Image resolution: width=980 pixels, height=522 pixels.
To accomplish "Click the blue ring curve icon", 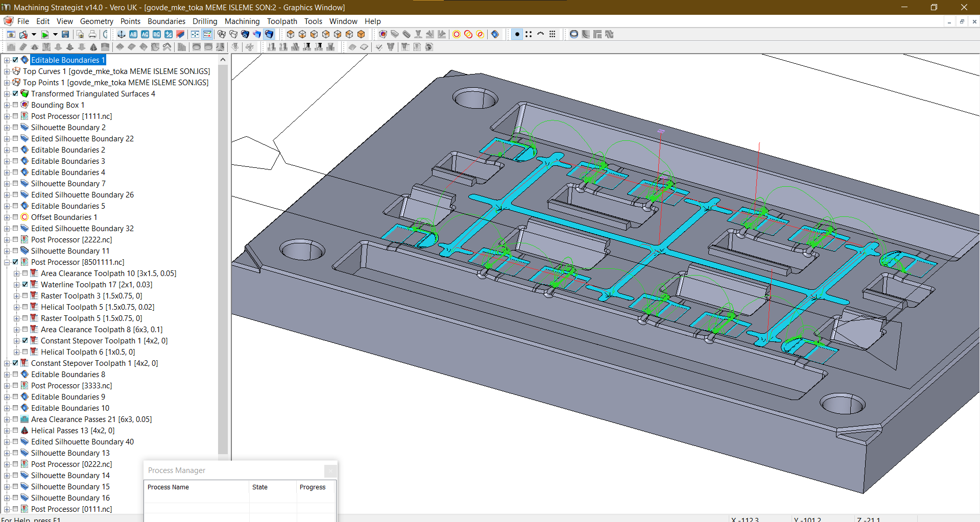I will [x=574, y=34].
